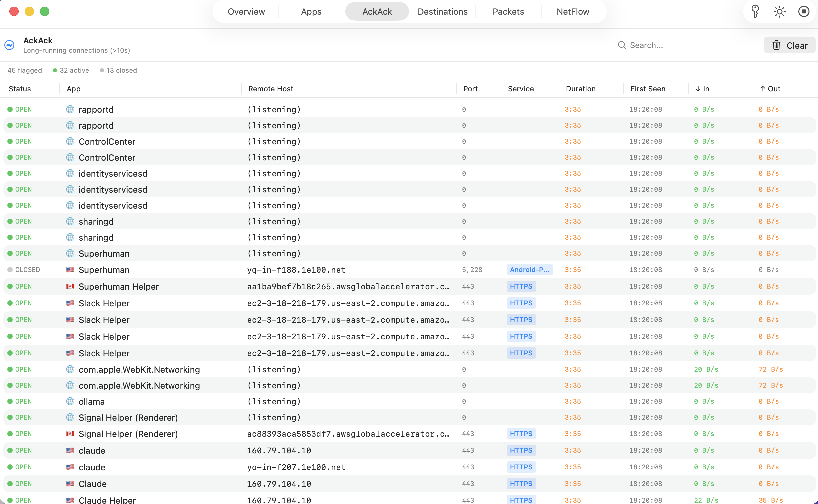This screenshot has height=504, width=818.
Task: Click the Canada flag for Superhuman Helper
Action: (x=70, y=286)
